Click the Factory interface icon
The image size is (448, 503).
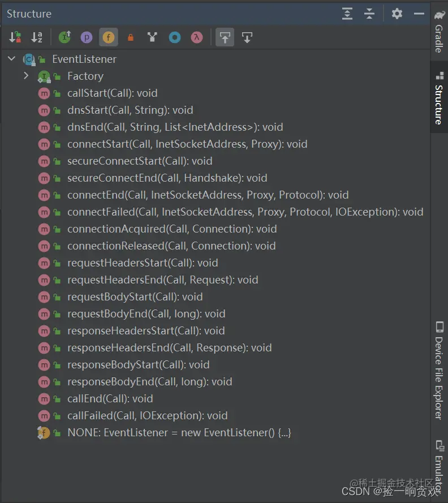pyautogui.click(x=44, y=76)
